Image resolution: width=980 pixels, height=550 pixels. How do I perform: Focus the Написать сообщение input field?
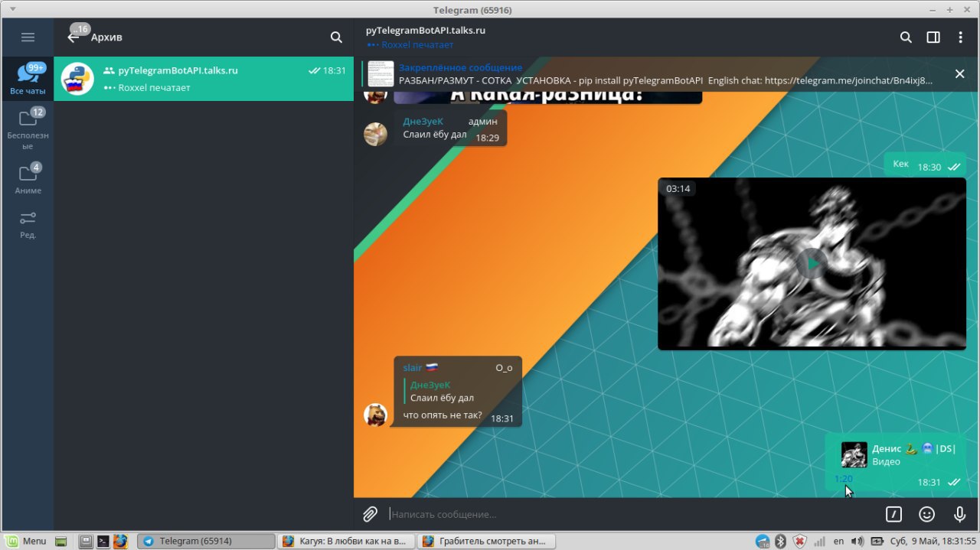pos(632,514)
